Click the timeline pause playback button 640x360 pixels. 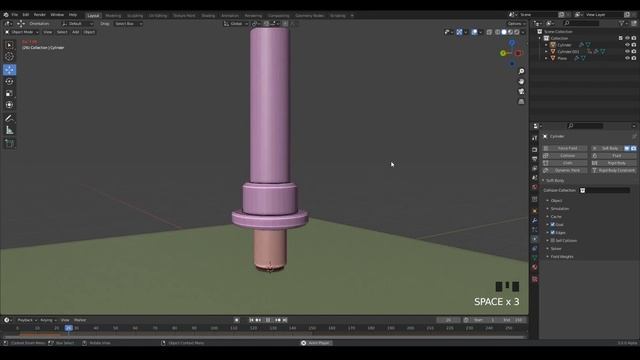coord(268,320)
